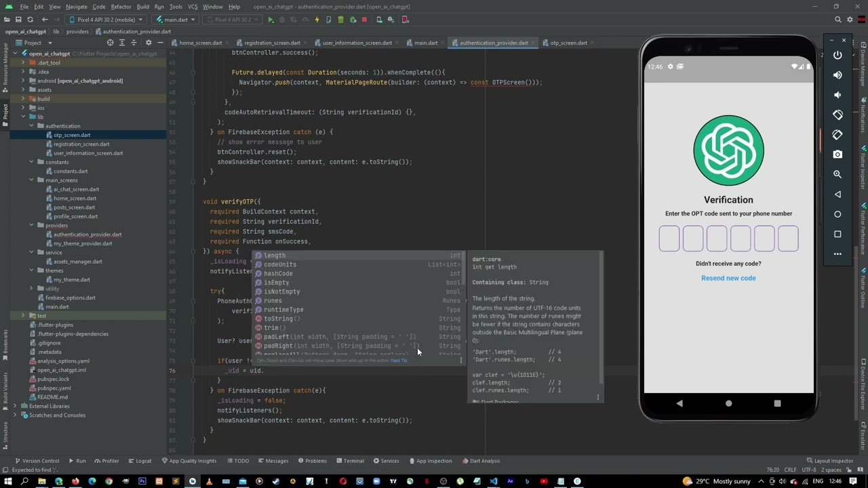Image resolution: width=868 pixels, height=488 pixels.
Task: Open authentication_provider.dart in project tree
Action: point(87,235)
